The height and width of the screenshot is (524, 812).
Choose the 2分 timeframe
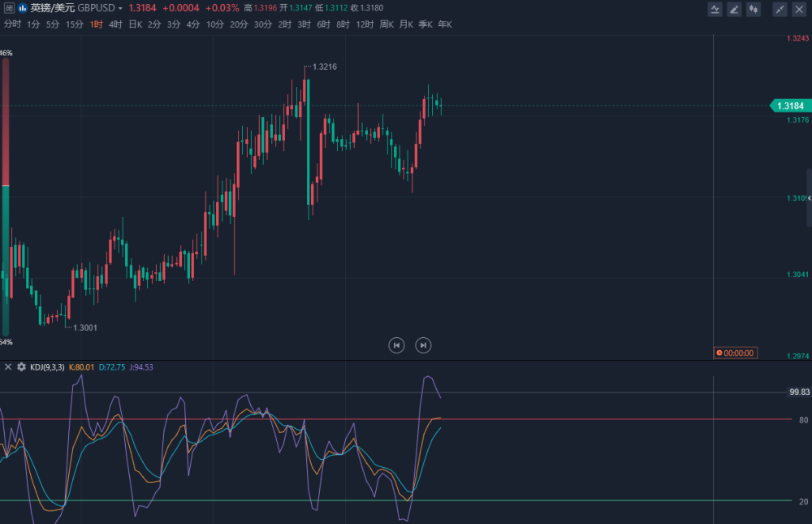tap(154, 24)
